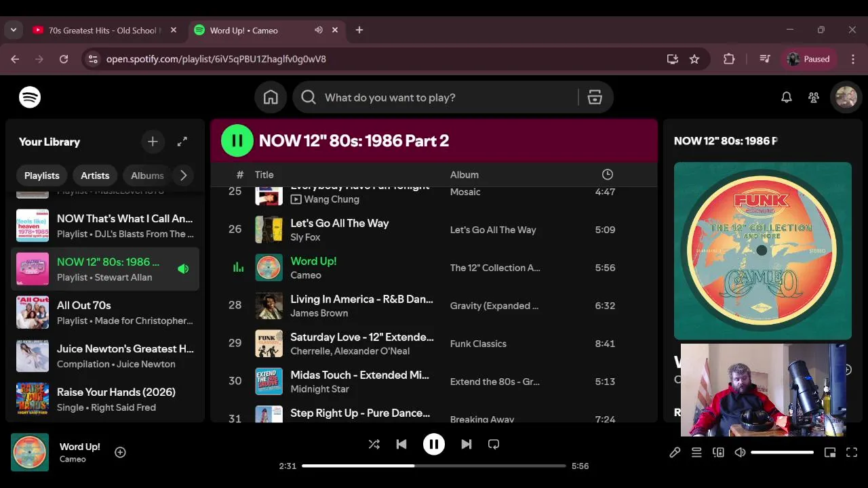The width and height of the screenshot is (868, 488).
Task: Open NOW That's What I Call playlist
Action: pos(105,226)
